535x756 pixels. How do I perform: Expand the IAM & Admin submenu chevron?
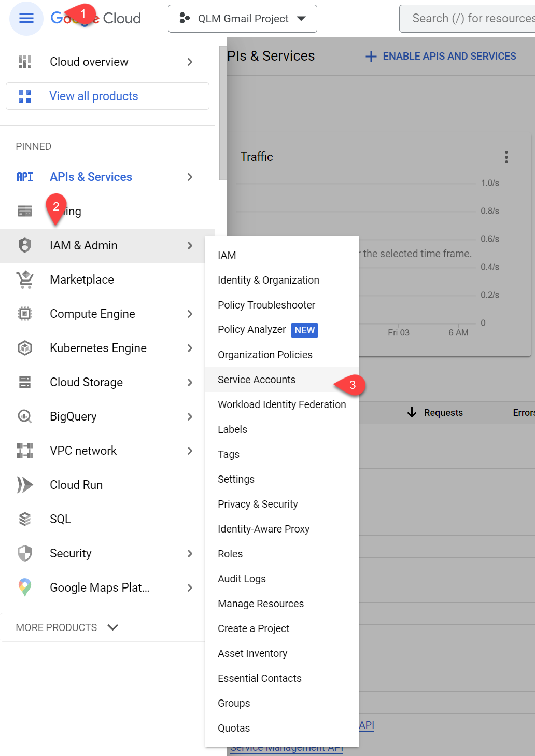tap(190, 246)
